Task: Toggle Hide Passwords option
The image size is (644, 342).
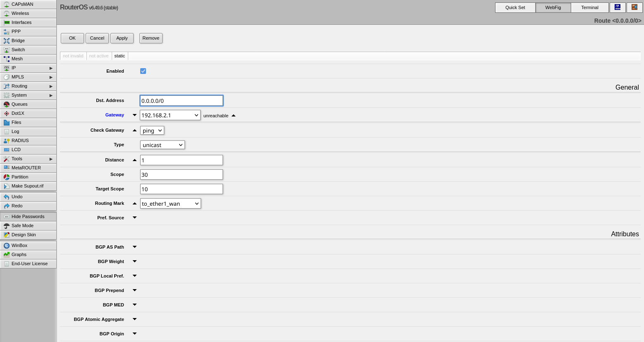Action: pyautogui.click(x=28, y=216)
